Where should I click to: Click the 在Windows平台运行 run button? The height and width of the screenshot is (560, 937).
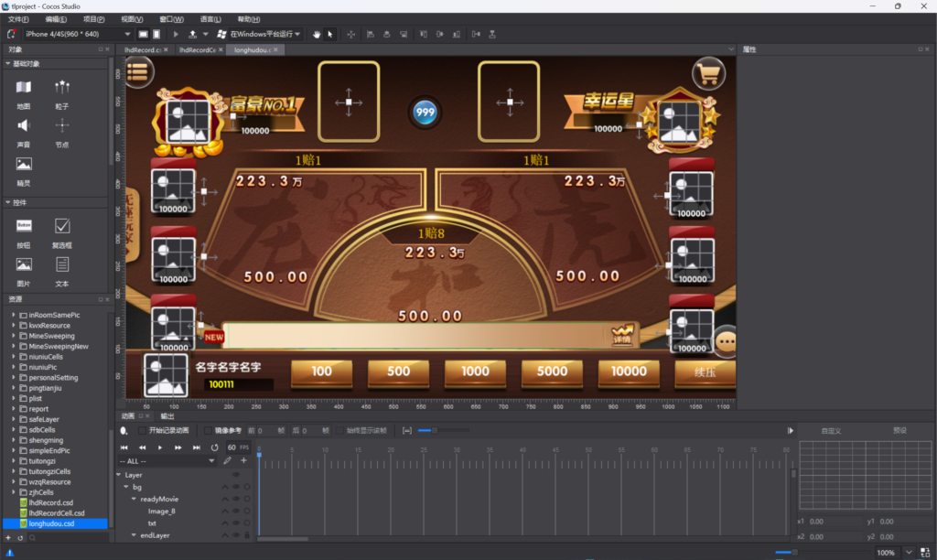coord(260,34)
